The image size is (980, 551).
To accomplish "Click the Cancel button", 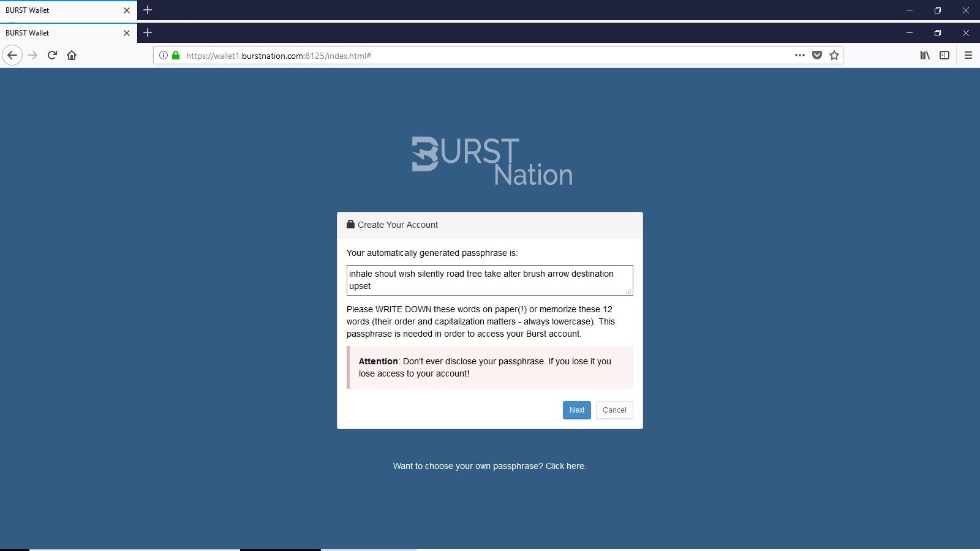I will pyautogui.click(x=614, y=410).
